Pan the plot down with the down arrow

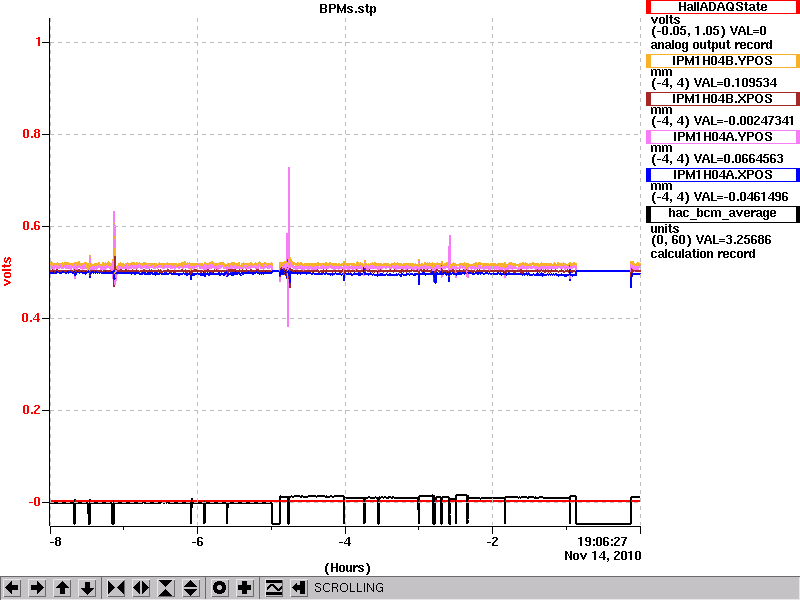click(87, 588)
